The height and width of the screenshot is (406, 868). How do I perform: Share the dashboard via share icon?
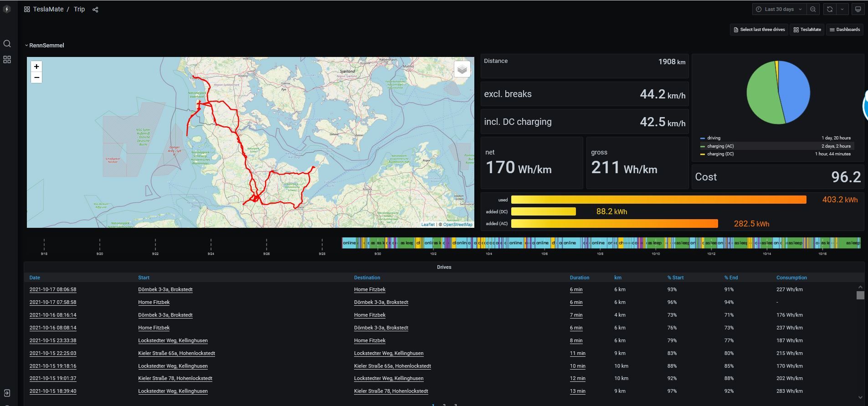95,10
